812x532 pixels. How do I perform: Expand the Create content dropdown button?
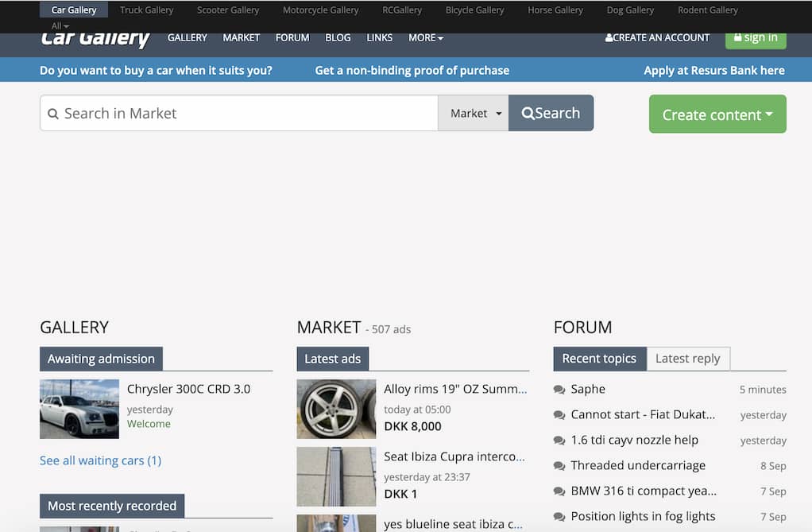pos(717,115)
